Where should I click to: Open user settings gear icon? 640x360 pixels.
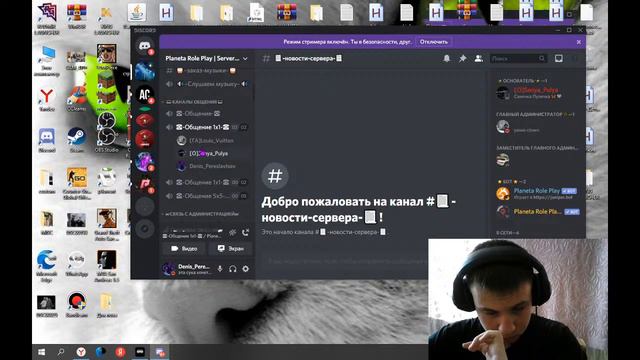tap(245, 269)
